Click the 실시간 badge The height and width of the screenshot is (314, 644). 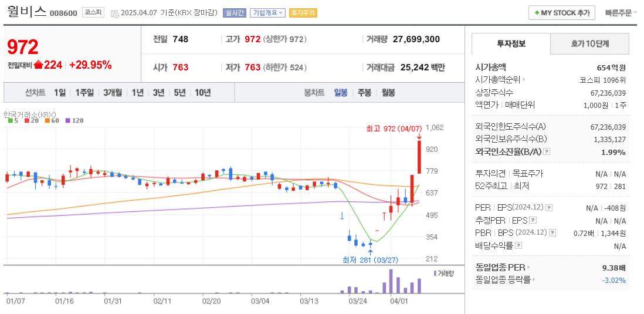(x=235, y=13)
